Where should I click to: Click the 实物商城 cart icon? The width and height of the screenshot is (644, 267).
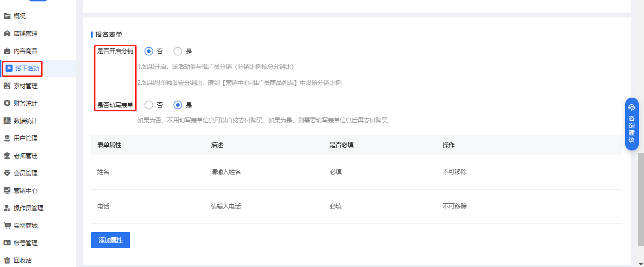(x=7, y=225)
